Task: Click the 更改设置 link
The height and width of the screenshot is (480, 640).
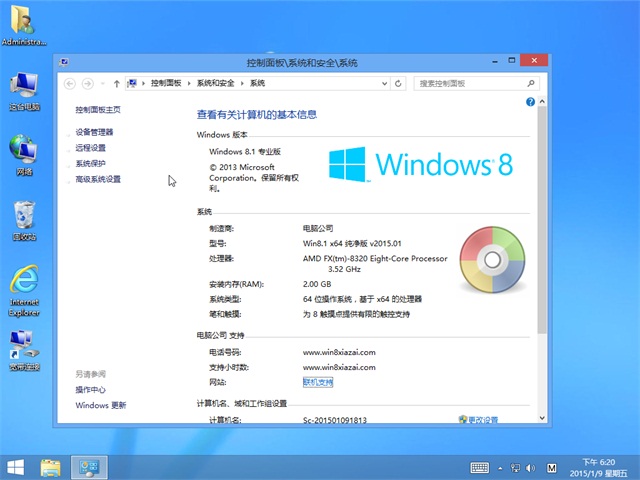Action: pyautogui.click(x=482, y=420)
